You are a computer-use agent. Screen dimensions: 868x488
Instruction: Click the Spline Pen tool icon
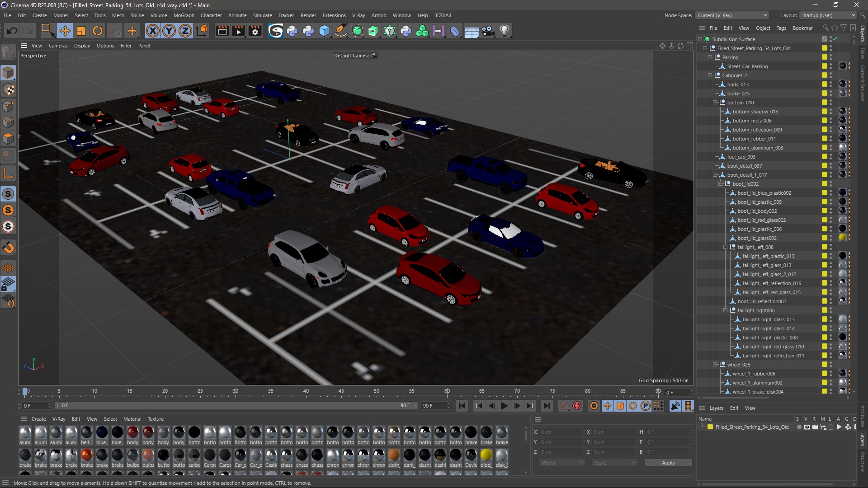click(340, 31)
